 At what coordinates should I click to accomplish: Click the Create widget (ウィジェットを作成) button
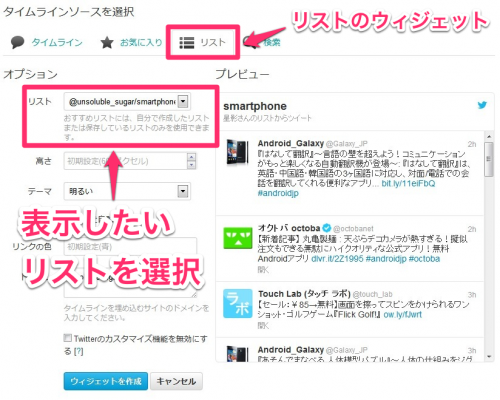tap(106, 381)
